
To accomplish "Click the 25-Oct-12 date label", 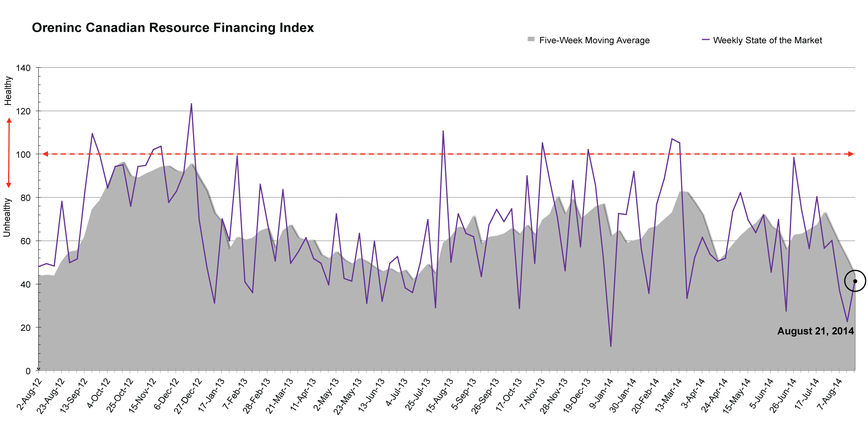I will pyautogui.click(x=119, y=395).
